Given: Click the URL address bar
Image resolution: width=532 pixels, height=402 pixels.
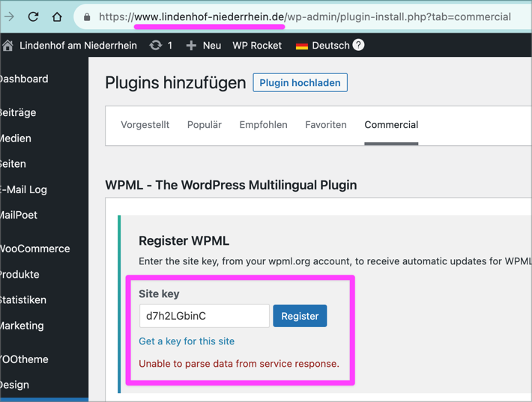Looking at the screenshot, I should (305, 17).
